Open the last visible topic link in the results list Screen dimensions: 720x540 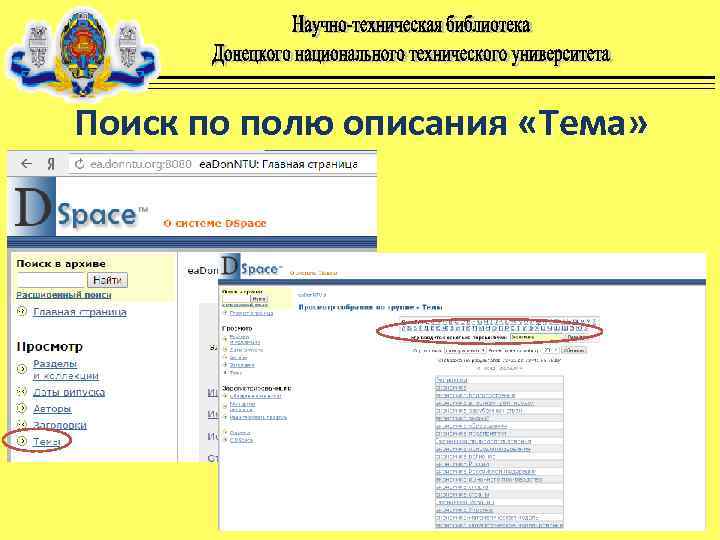[x=499, y=525]
